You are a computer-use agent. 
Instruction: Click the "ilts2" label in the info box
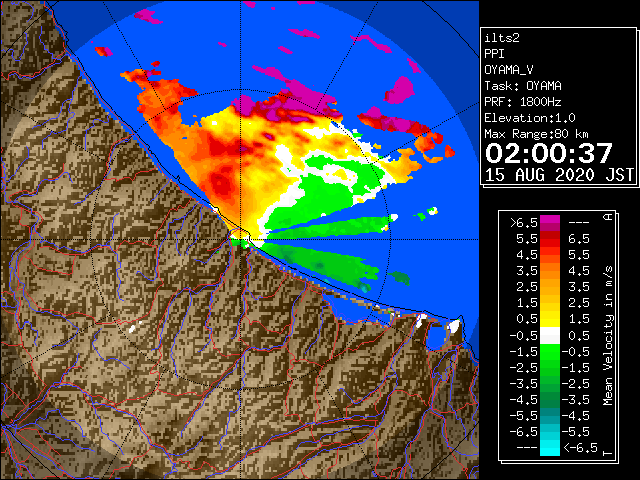coord(502,38)
